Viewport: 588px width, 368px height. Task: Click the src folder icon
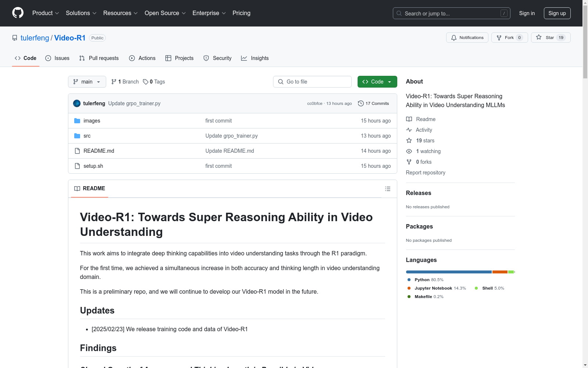pyautogui.click(x=77, y=136)
